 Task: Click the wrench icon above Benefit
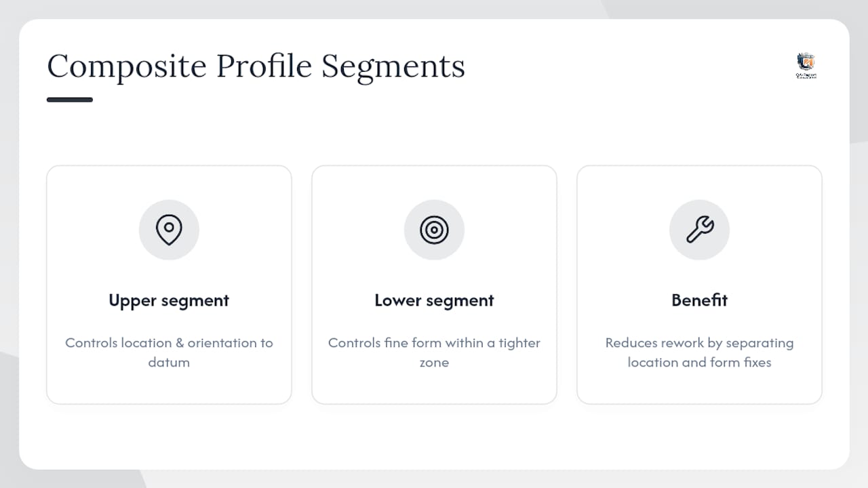click(699, 230)
